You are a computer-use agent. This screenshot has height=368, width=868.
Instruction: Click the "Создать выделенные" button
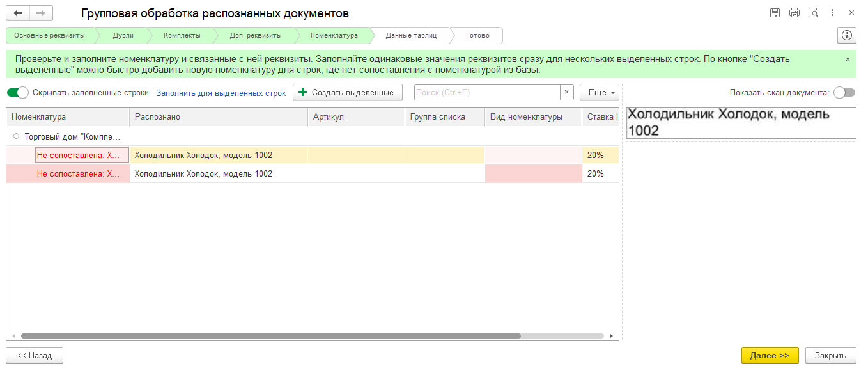coord(347,93)
